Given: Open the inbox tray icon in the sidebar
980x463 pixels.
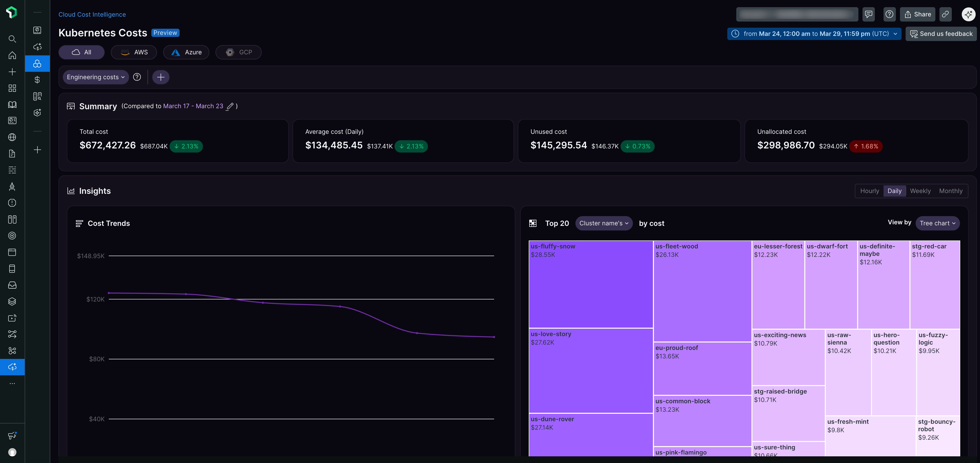Looking at the screenshot, I should [x=12, y=285].
